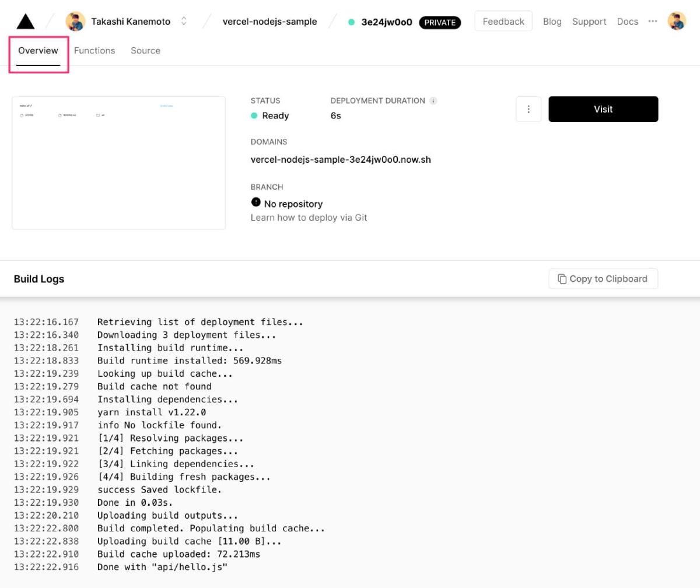Click the 6s deployment duration value

tap(335, 116)
